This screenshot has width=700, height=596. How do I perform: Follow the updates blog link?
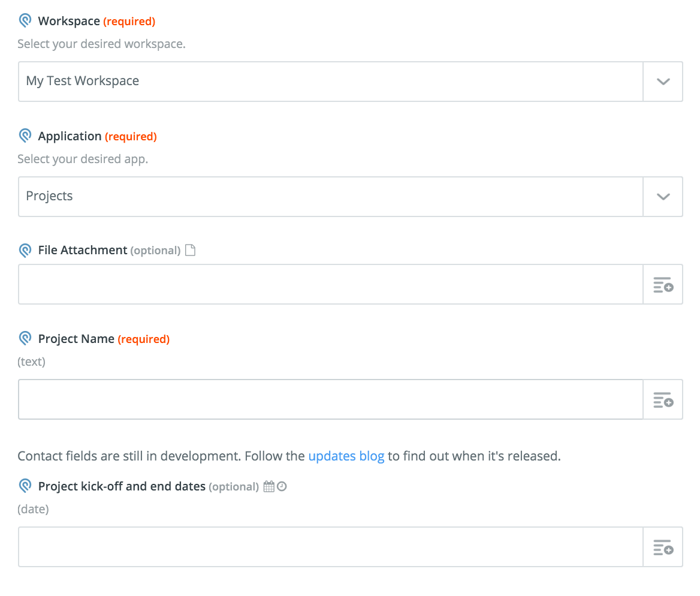click(x=346, y=456)
